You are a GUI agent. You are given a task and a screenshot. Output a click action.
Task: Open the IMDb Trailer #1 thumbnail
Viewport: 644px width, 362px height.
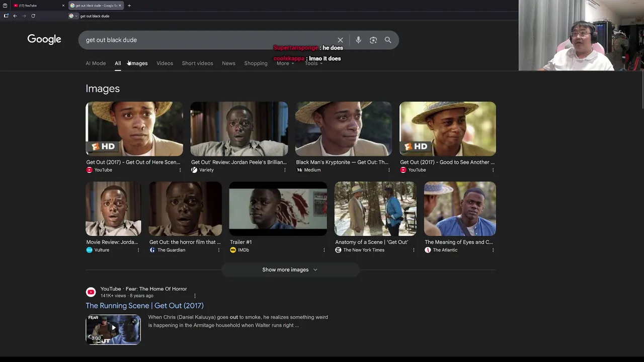278,209
